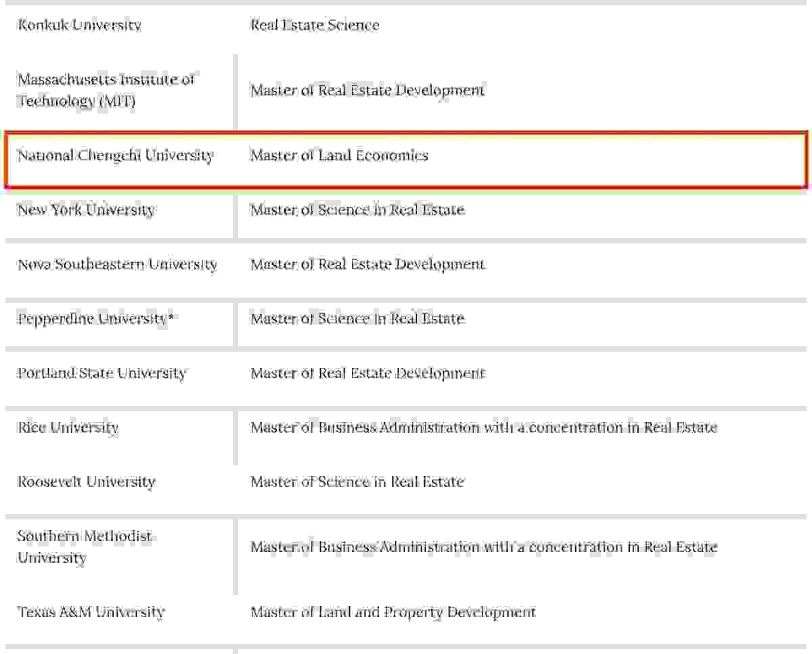Open the Massachusetts Institute of Technology entry
The image size is (812, 654).
106,90
